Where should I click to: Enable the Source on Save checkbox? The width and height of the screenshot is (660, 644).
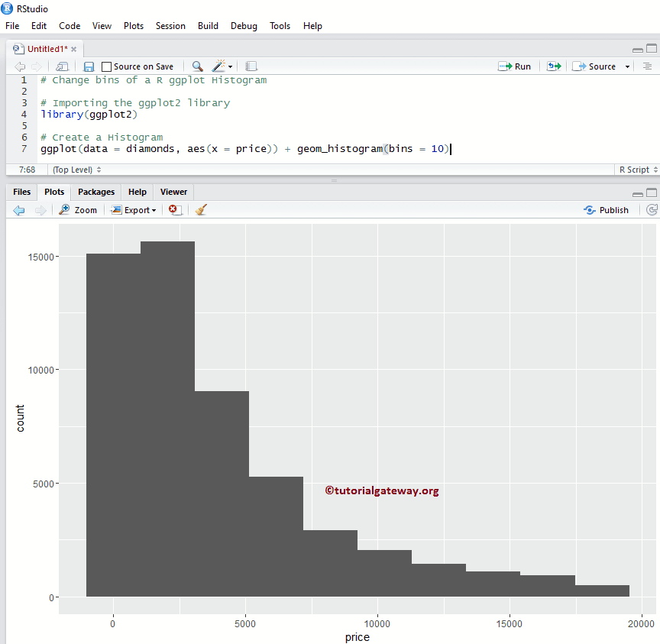coord(107,66)
